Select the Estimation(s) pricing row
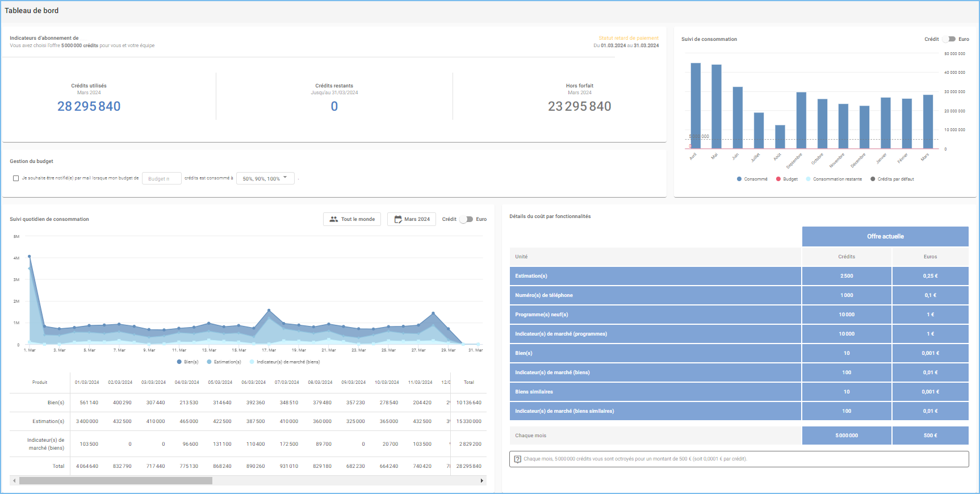This screenshot has width=980, height=494. (x=739, y=276)
